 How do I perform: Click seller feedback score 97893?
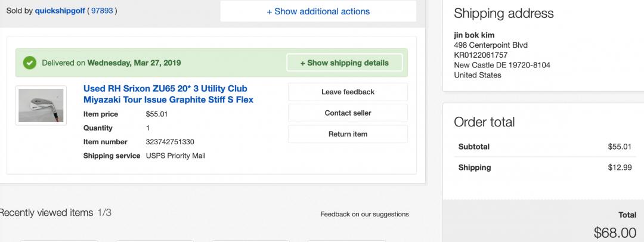pyautogui.click(x=103, y=11)
